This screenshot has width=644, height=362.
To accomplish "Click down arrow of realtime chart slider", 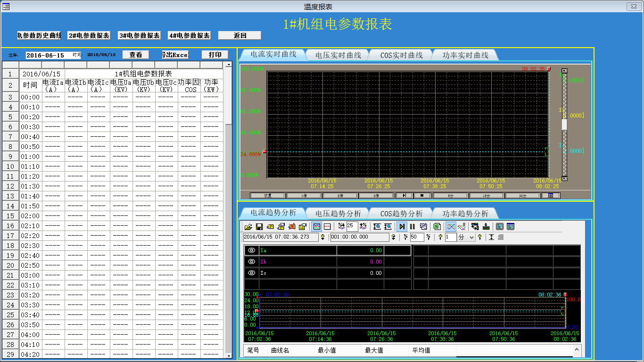I will pos(564,179).
